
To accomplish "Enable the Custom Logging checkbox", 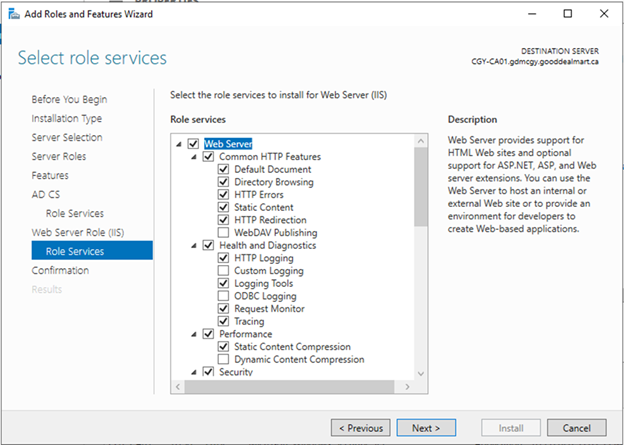I will tap(224, 271).
